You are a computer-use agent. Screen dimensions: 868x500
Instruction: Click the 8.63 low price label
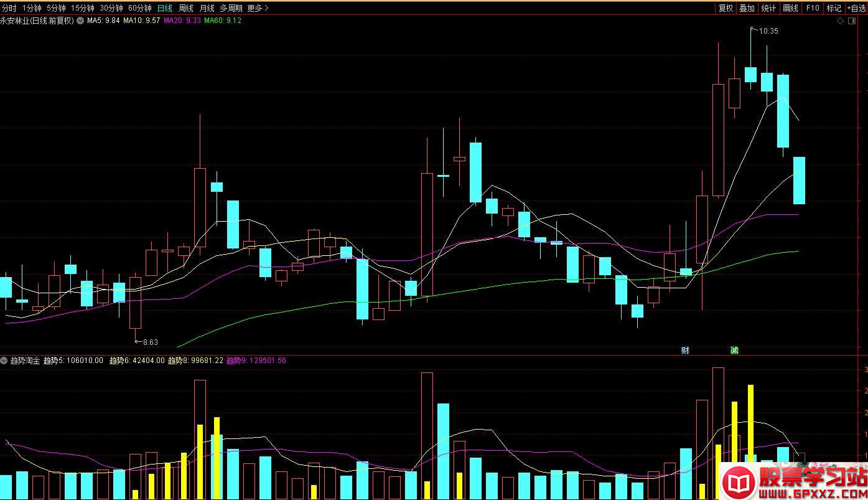pos(151,342)
